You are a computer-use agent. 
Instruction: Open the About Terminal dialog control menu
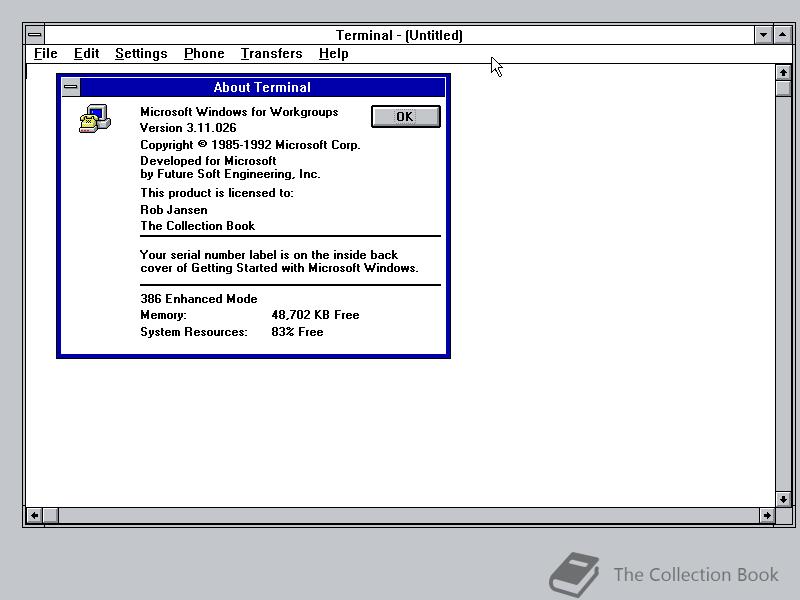(x=71, y=87)
